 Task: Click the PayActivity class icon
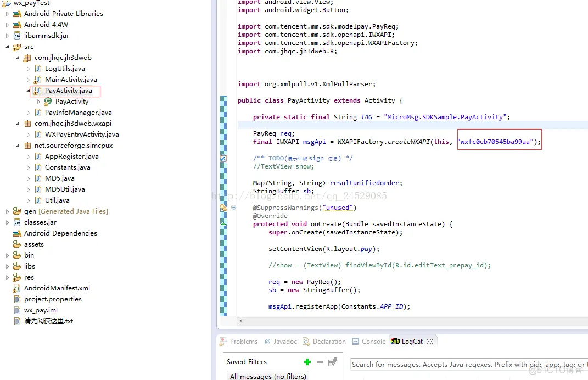[48, 102]
